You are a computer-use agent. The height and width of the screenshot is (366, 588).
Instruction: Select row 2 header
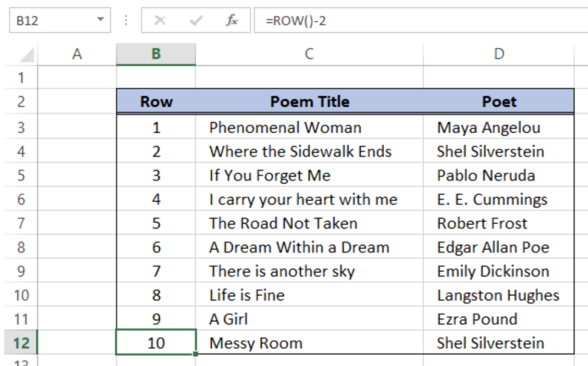click(21, 102)
